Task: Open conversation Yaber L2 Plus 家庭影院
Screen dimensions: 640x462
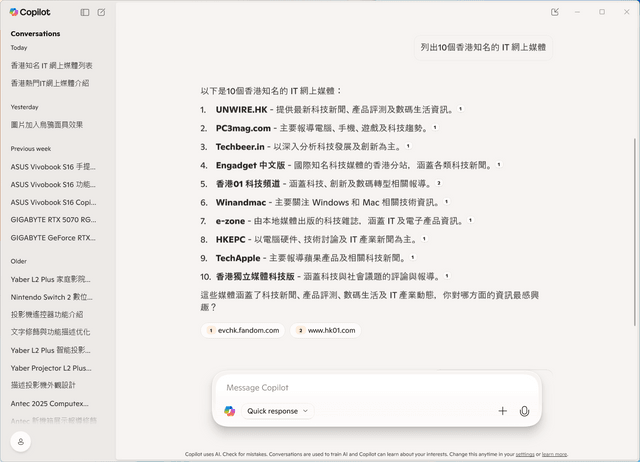Action: [x=51, y=280]
